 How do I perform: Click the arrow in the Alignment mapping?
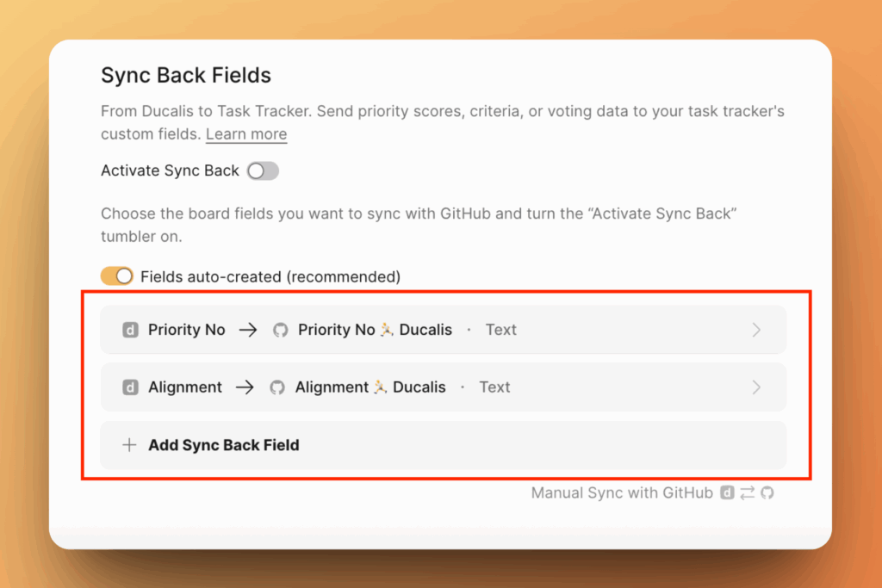245,387
